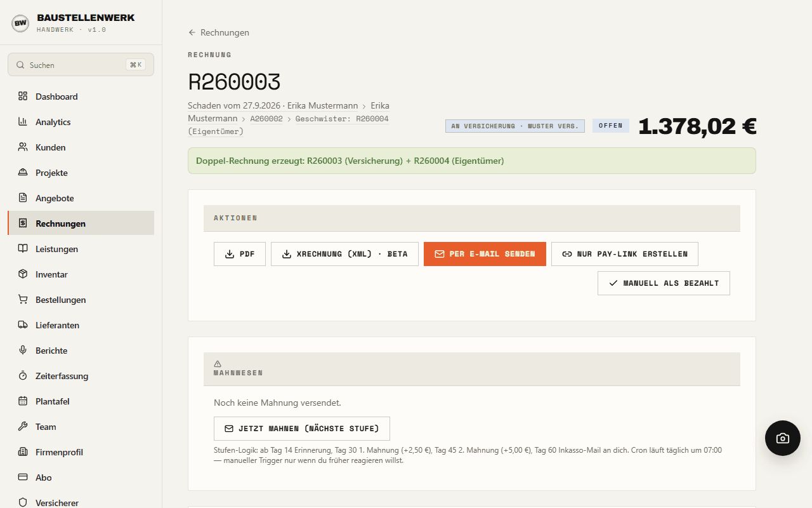Click the invoice total 1.378,02 €
Image resolution: width=812 pixels, height=508 pixels.
pyautogui.click(x=697, y=126)
